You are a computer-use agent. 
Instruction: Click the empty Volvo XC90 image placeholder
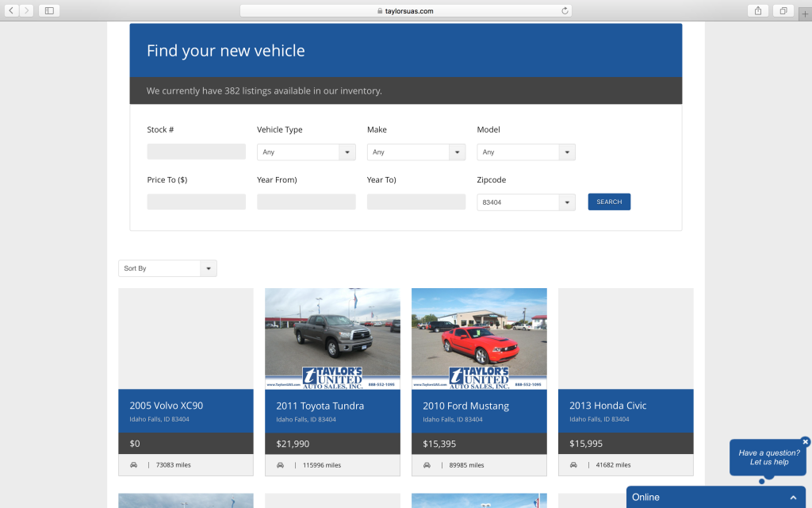186,338
